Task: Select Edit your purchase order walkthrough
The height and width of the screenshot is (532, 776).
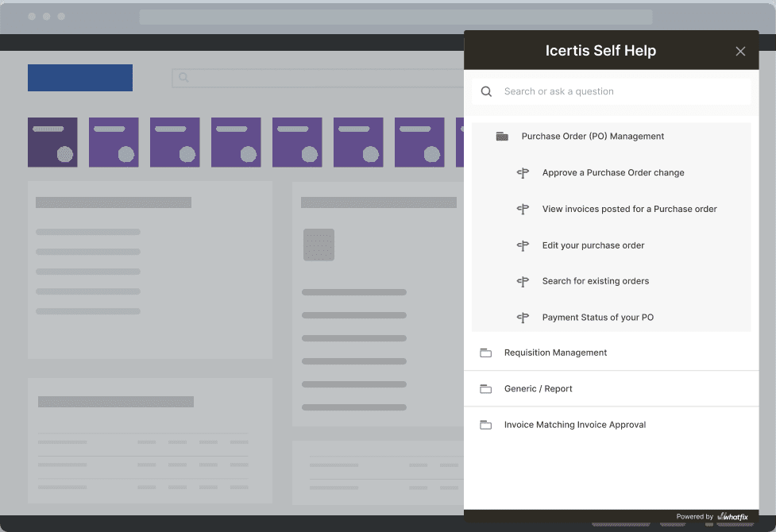Action: pyautogui.click(x=593, y=245)
